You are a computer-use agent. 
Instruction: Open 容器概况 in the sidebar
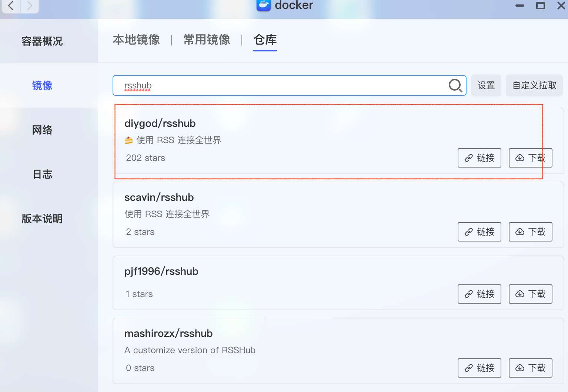pos(42,41)
